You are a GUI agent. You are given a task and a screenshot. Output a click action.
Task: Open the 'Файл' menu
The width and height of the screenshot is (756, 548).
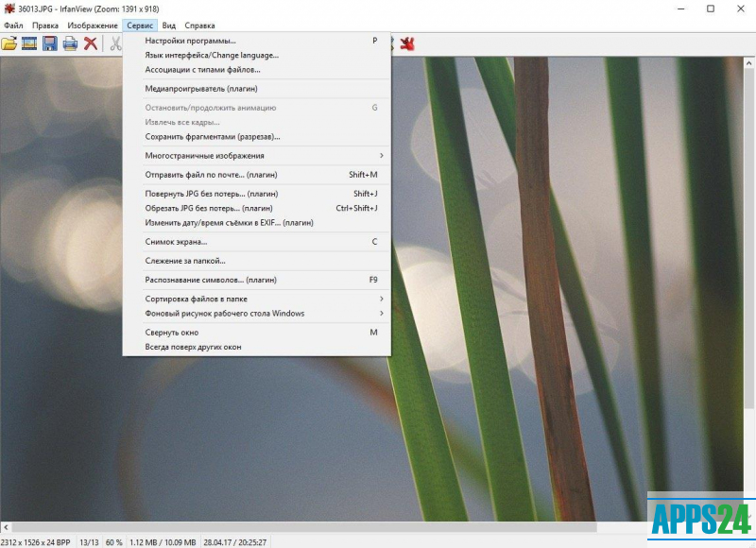coord(13,26)
